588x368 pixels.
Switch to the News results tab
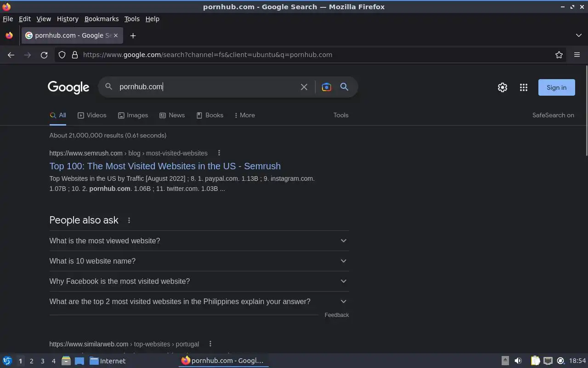[x=172, y=115]
